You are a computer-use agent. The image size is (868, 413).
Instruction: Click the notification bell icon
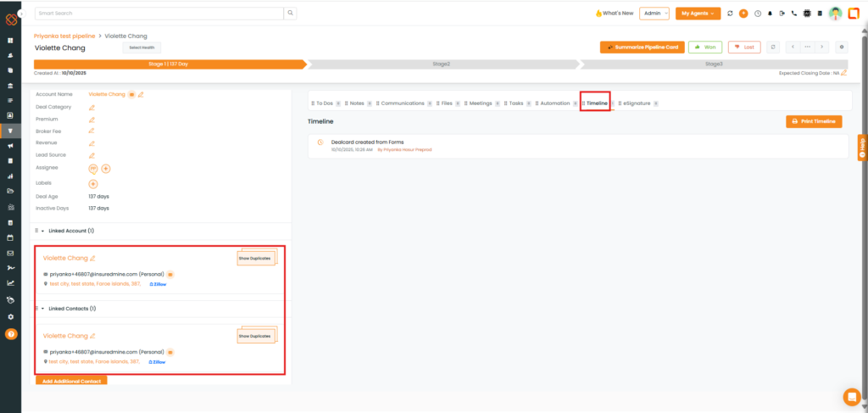click(x=770, y=14)
